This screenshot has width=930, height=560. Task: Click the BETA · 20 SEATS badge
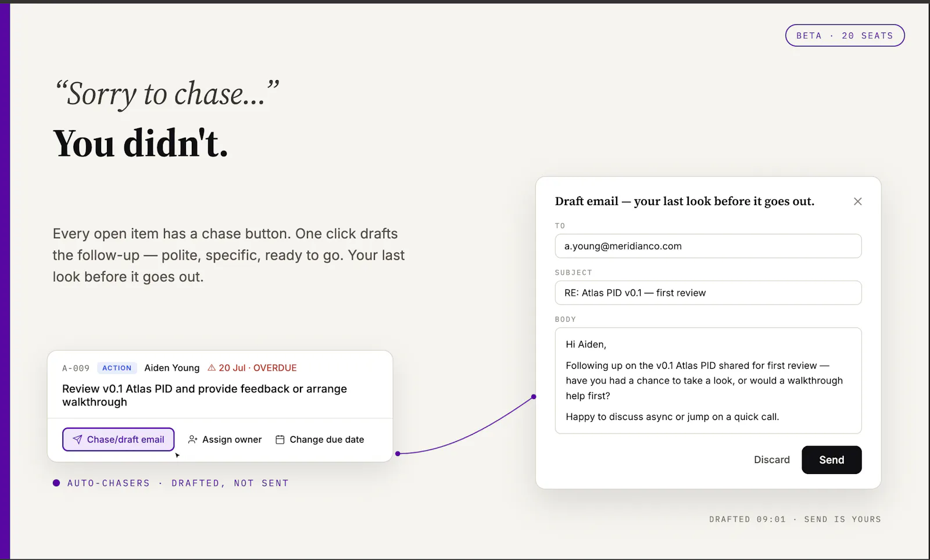click(845, 35)
